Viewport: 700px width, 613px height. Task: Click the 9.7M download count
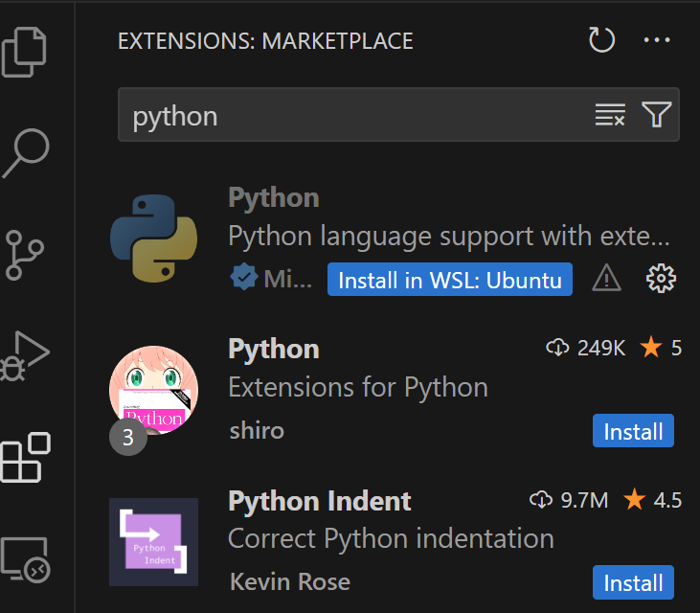(x=569, y=500)
